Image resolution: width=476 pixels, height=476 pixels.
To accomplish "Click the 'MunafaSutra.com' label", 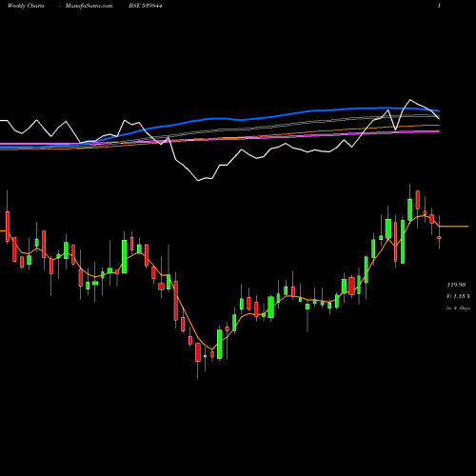I will [x=89, y=6].
